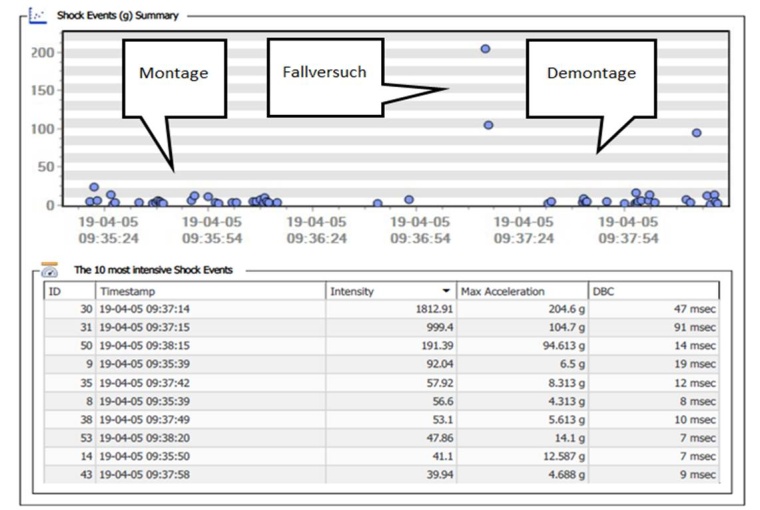This screenshot has width=760, height=510.
Task: Click the Max Acceleration column header
Action: coord(520,291)
